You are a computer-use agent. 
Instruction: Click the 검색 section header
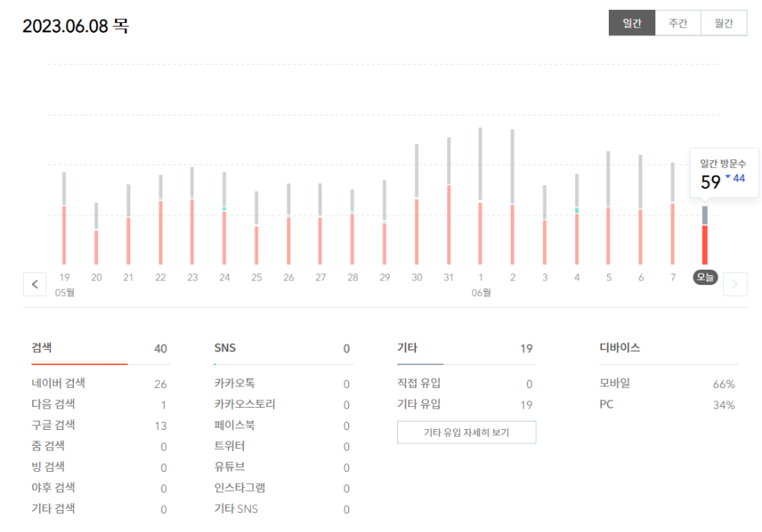[42, 348]
